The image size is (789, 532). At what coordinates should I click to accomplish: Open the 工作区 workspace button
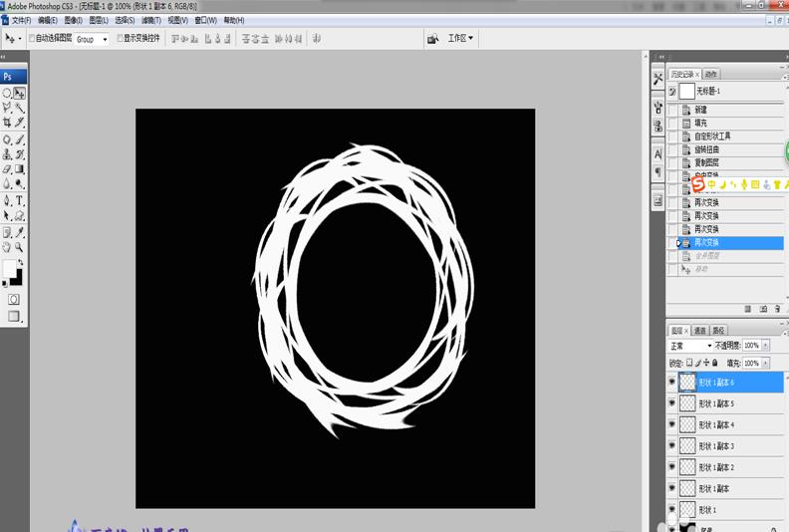click(x=460, y=38)
